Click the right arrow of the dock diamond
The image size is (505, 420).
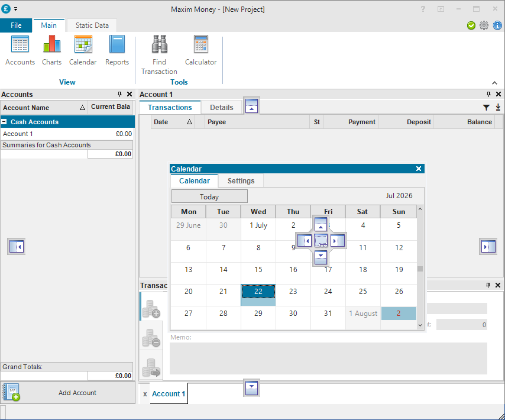pyautogui.click(x=338, y=241)
